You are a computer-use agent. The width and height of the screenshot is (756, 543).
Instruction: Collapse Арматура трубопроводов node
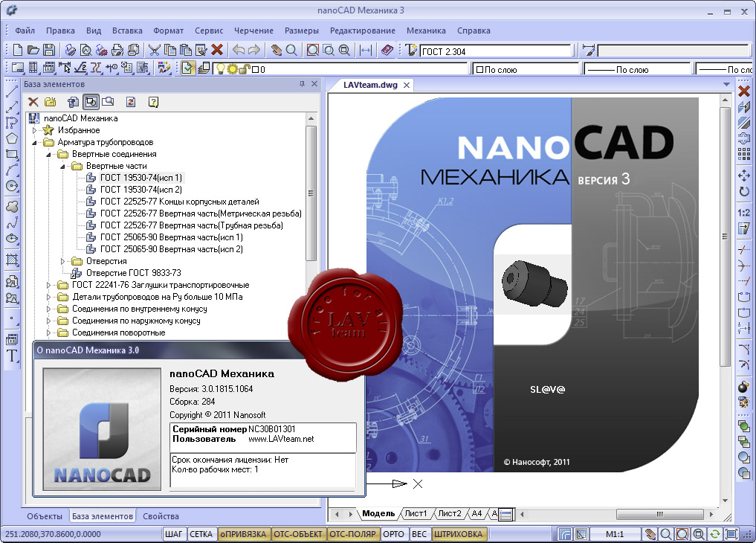point(34,142)
